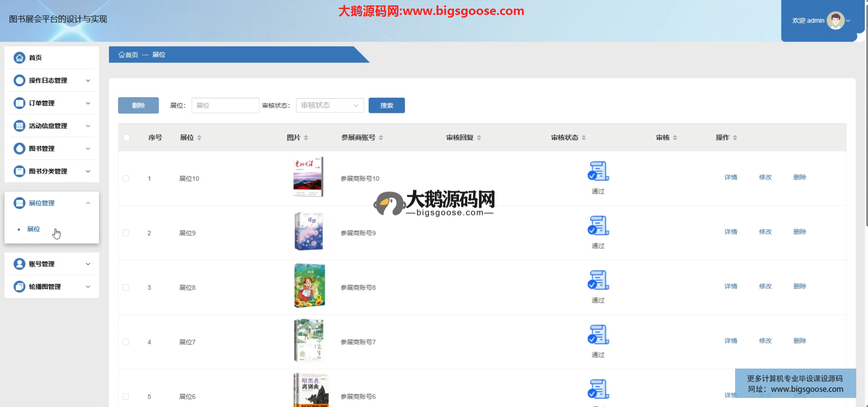The width and height of the screenshot is (868, 407).
Task: Click the 搜索 search button
Action: 387,105
